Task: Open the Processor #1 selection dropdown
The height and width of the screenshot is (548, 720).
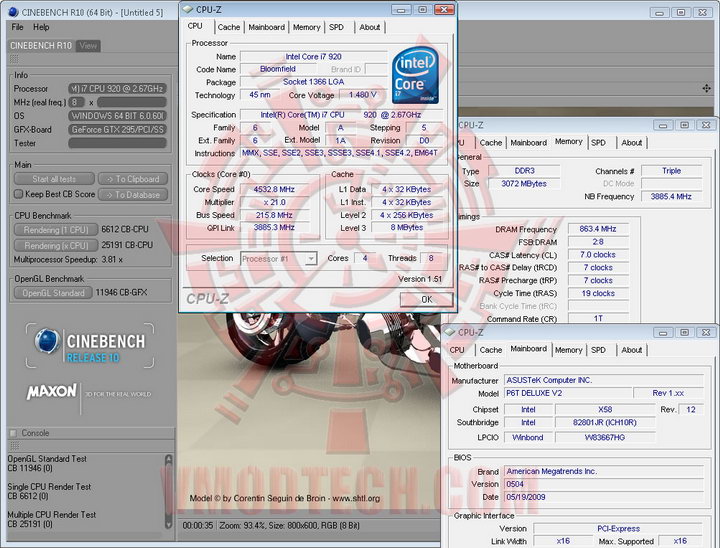Action: tap(279, 259)
